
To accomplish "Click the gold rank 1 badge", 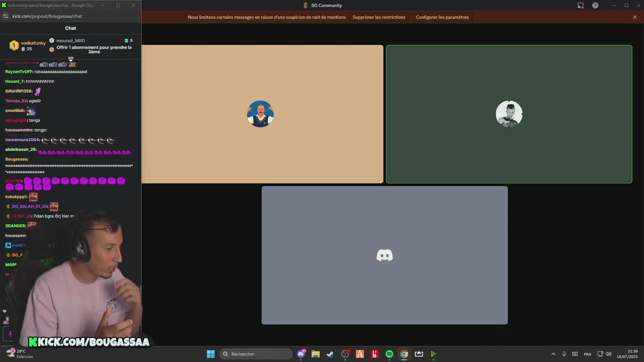I will (x=14, y=46).
